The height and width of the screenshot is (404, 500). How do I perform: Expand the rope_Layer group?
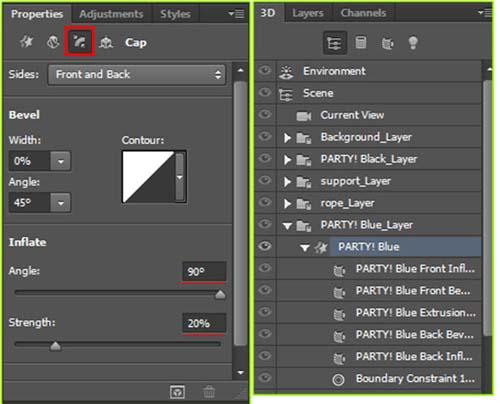pyautogui.click(x=287, y=204)
